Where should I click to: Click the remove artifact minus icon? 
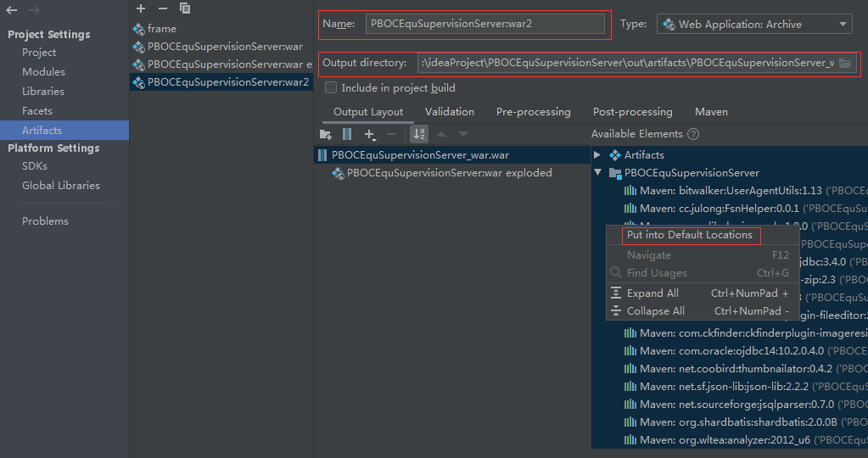coord(162,8)
